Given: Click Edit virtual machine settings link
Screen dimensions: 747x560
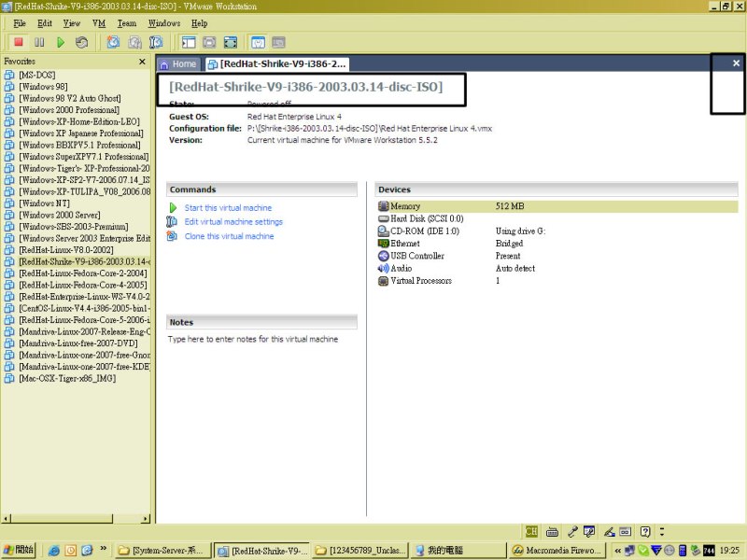Looking at the screenshot, I should point(233,221).
